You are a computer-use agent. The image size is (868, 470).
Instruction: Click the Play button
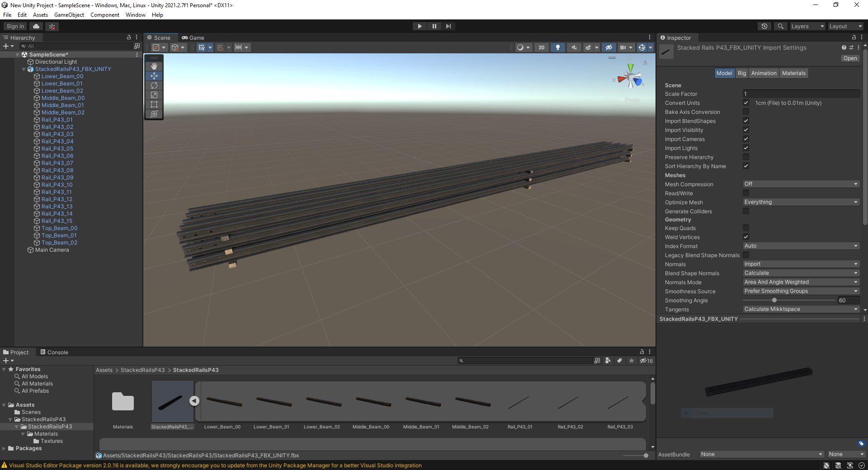[420, 26]
